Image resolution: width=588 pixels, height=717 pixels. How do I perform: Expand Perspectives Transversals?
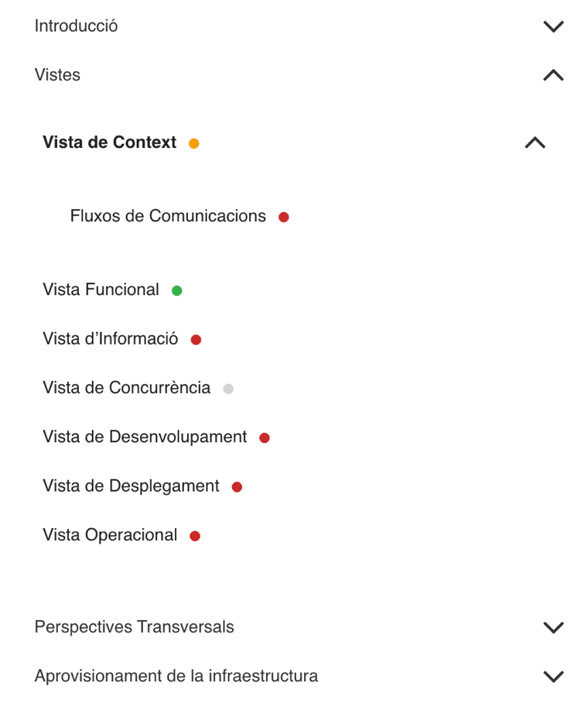pos(553,627)
